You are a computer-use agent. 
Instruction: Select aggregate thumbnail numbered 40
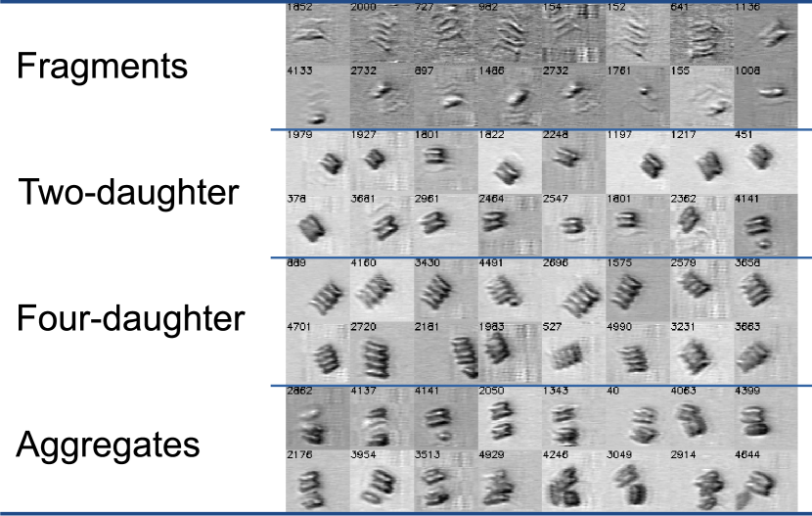638,417
